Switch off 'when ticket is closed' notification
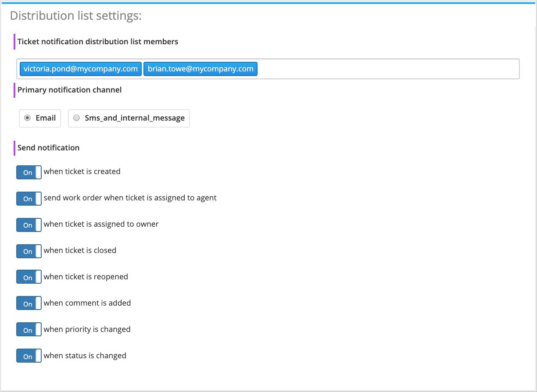 pyautogui.click(x=29, y=251)
